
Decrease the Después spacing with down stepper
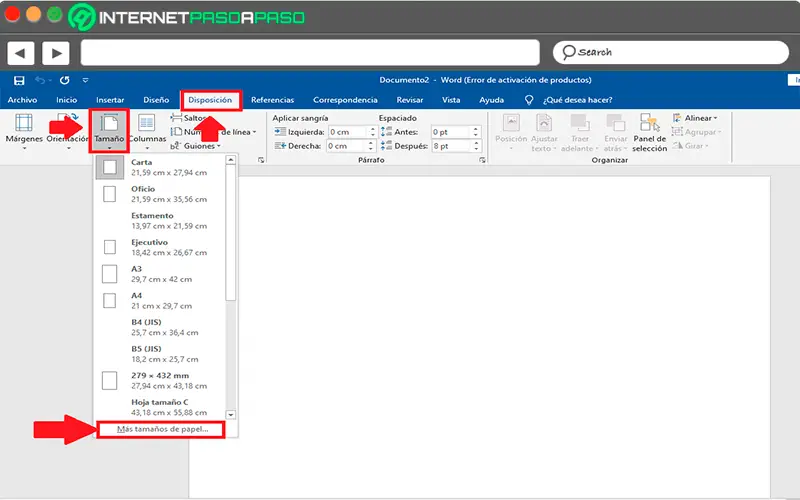[476, 149]
